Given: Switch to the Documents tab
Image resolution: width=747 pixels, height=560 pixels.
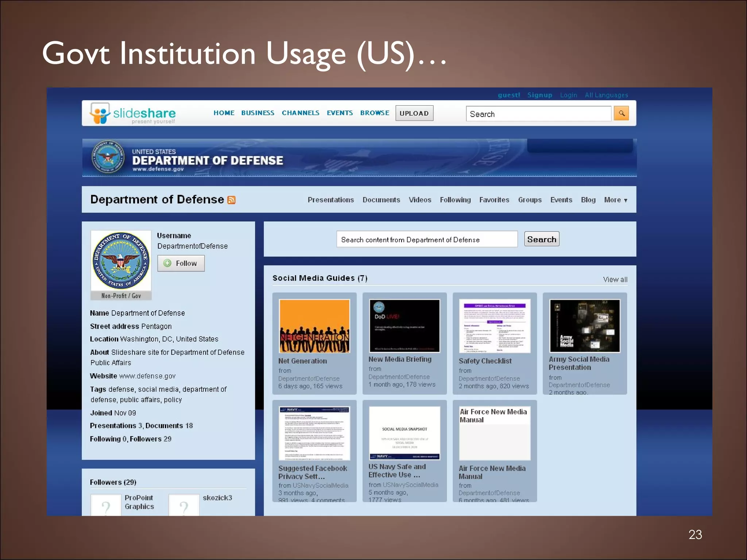Looking at the screenshot, I should tap(381, 200).
